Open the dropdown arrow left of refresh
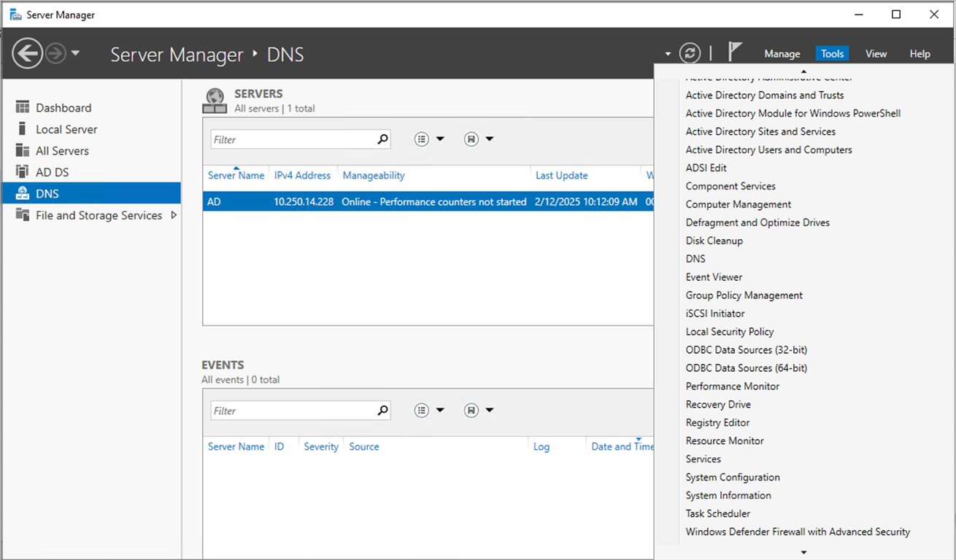The image size is (956, 560). coord(668,53)
